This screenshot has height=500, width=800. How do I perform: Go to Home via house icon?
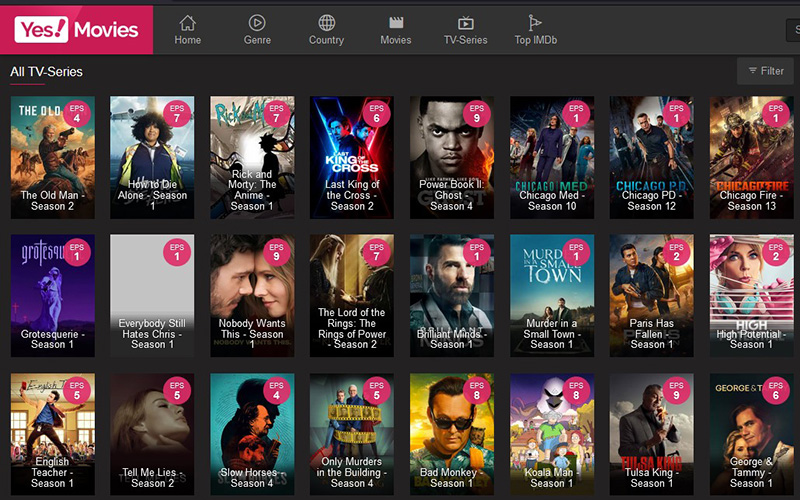[x=187, y=23]
